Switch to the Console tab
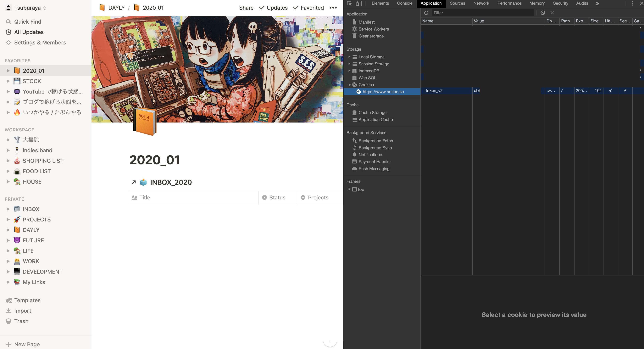The height and width of the screenshot is (349, 644). click(404, 3)
